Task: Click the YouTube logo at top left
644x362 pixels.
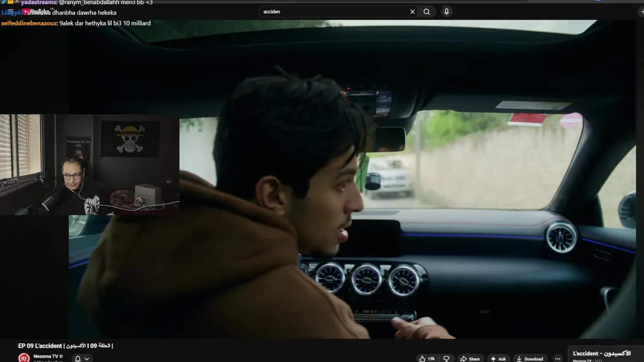Action: click(38, 11)
